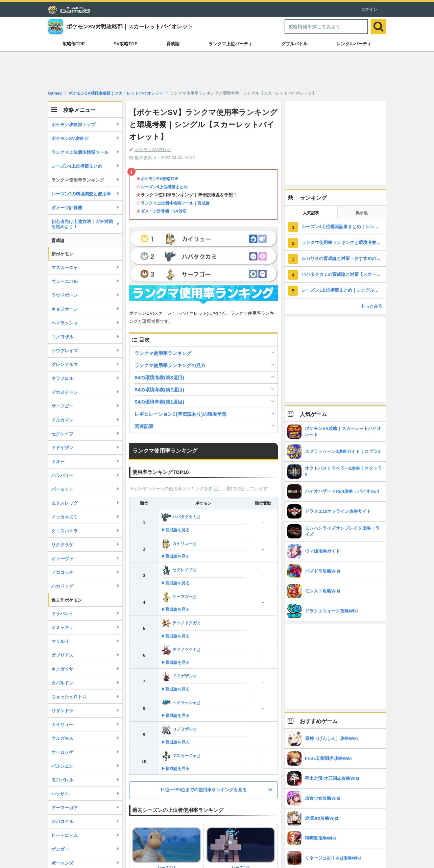Click the 放置少女 game icon

[294, 798]
